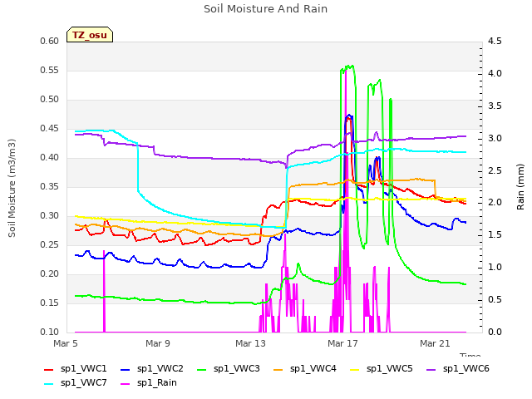Click the 0.20 soil moisture axis value

pos(50,273)
